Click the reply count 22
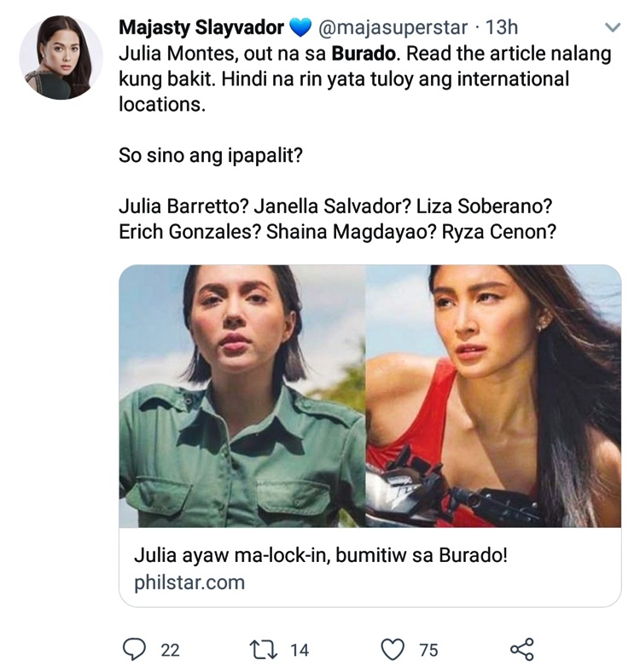This screenshot has width=640, height=672. 170,650
